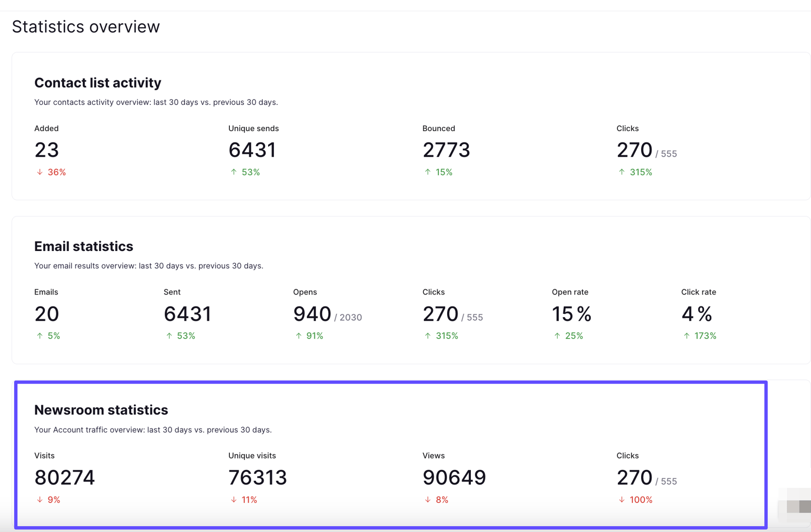Click the red down arrow beside 11%
The height and width of the screenshot is (532, 811).
click(x=234, y=500)
